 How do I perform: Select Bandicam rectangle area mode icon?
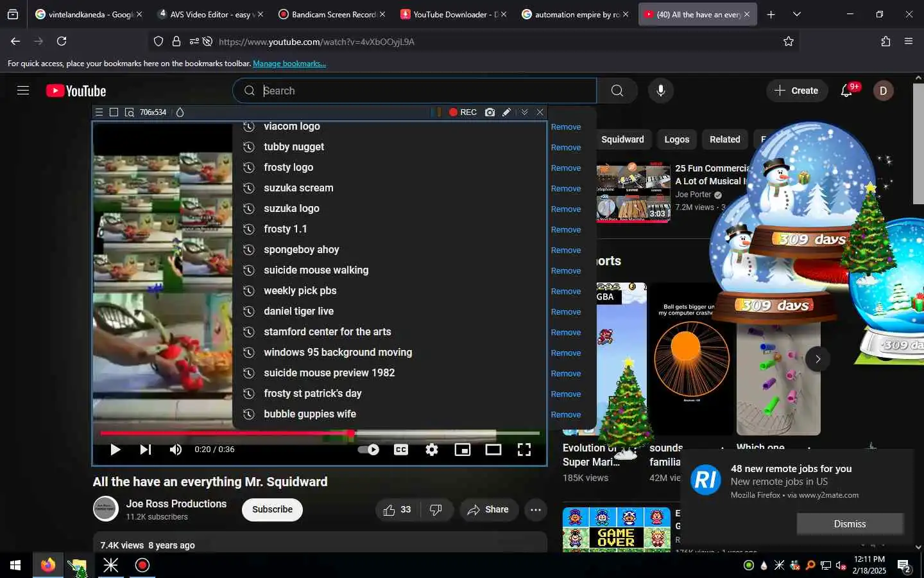pos(114,112)
